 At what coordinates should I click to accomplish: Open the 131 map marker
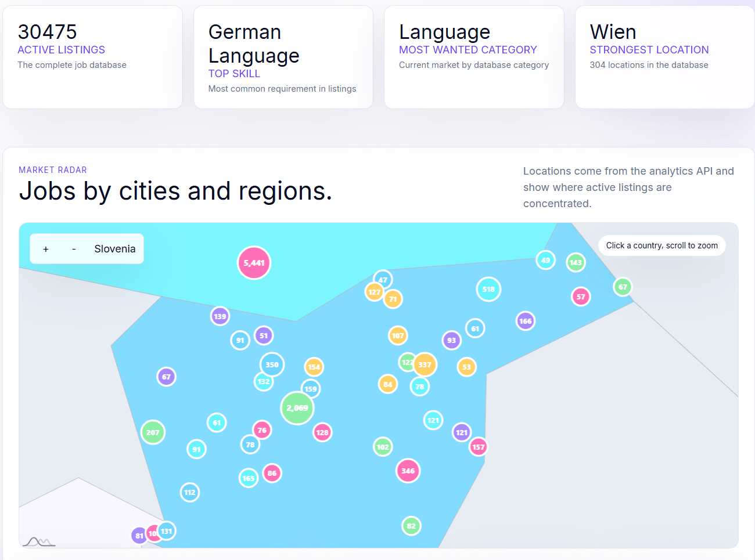(166, 531)
